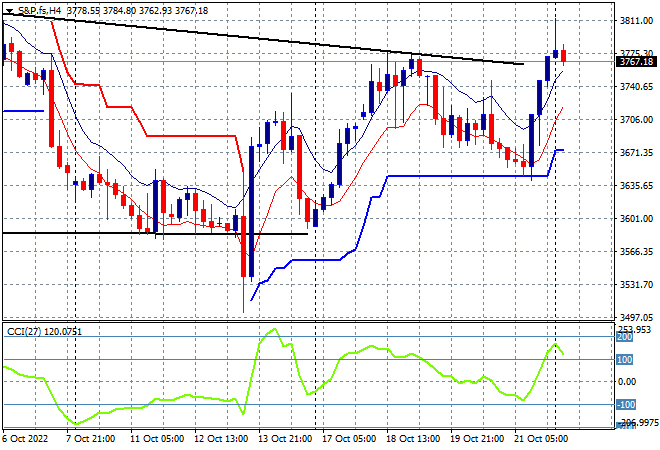
Task: Click the red stepped line's flat section near 3690
Action: pyautogui.click(x=191, y=136)
